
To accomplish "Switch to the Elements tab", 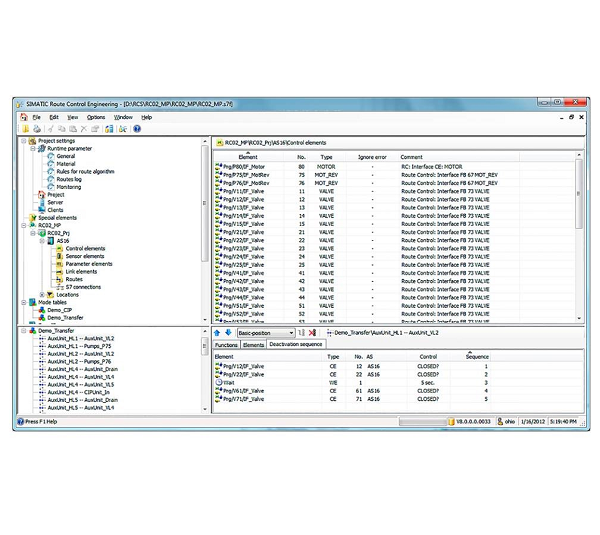I will [x=253, y=345].
